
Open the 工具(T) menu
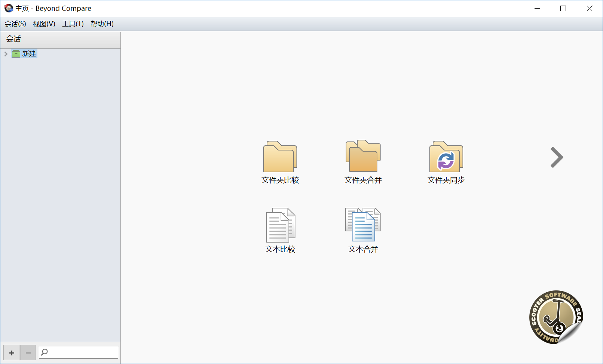point(73,24)
